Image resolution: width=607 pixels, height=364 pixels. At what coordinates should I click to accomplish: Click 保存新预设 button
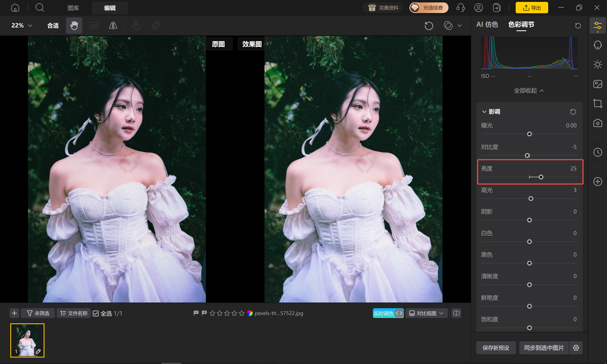point(496,348)
